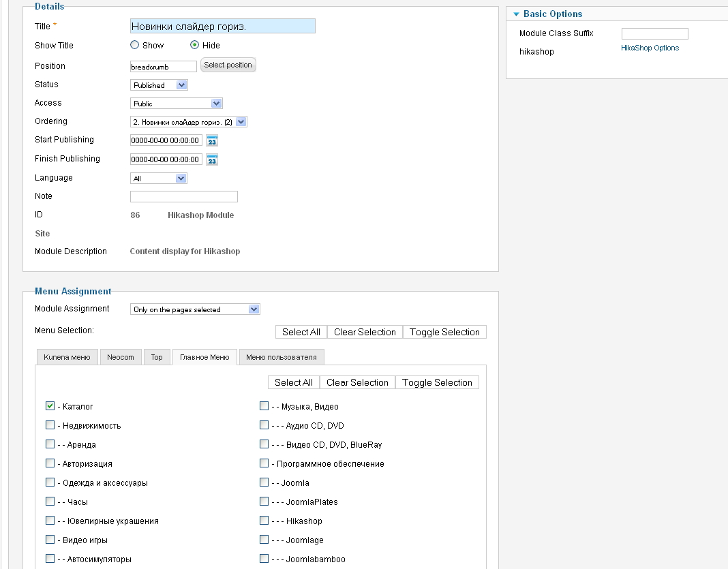Viewport: 728px width, 569px height.
Task: Click the top Toggle Selection button
Action: pos(444,332)
